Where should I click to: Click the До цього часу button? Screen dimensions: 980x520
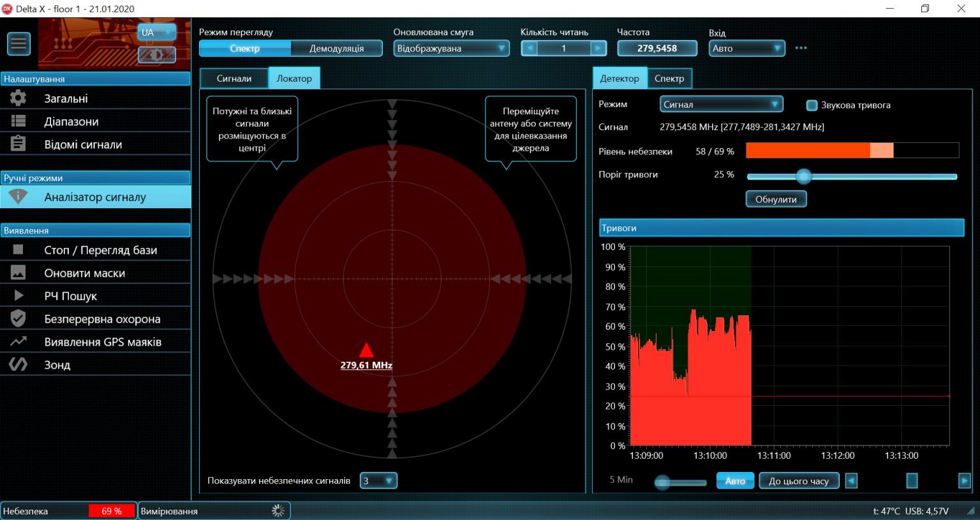tap(798, 481)
